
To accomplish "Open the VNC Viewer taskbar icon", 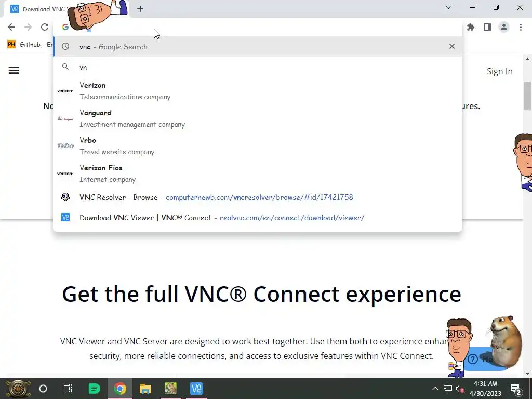I will [196, 389].
